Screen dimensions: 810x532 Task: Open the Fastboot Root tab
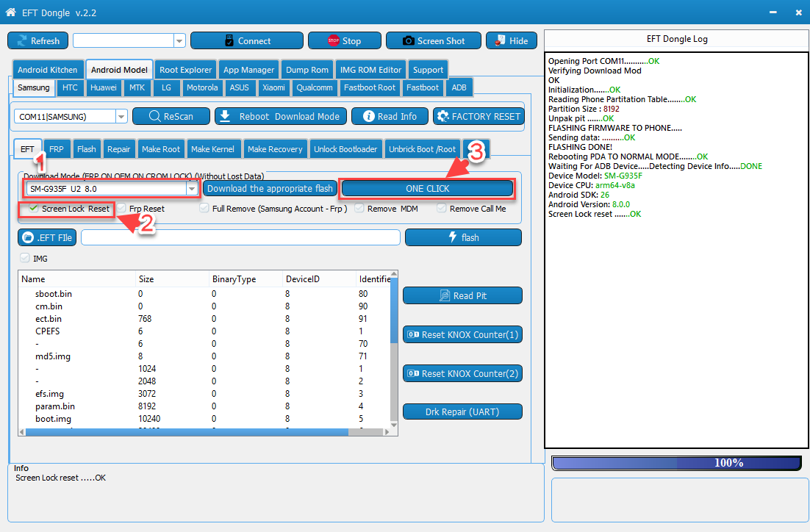(370, 87)
